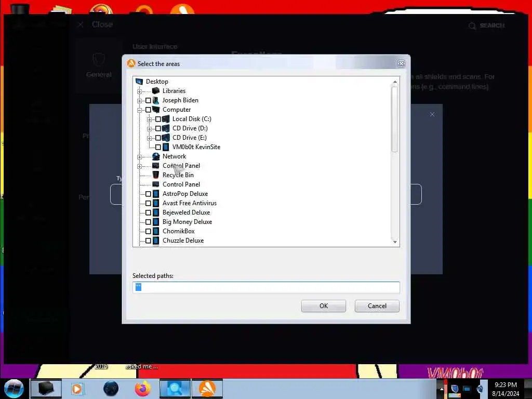Check the Joseph Biden checkbox
The width and height of the screenshot is (532, 399).
pos(148,100)
